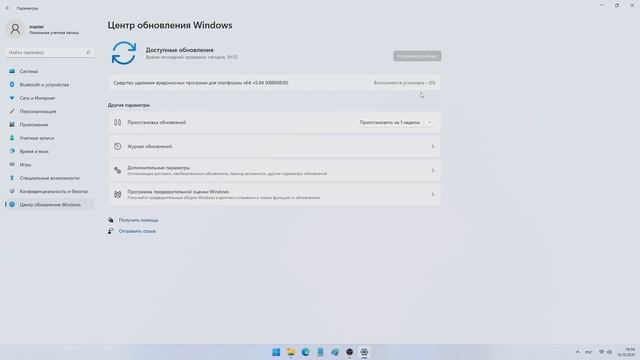Click the black round taskbar app icon

[x=349, y=352]
